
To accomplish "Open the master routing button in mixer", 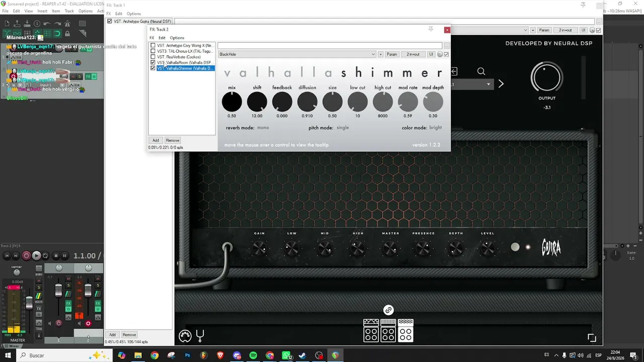I will click(39, 295).
